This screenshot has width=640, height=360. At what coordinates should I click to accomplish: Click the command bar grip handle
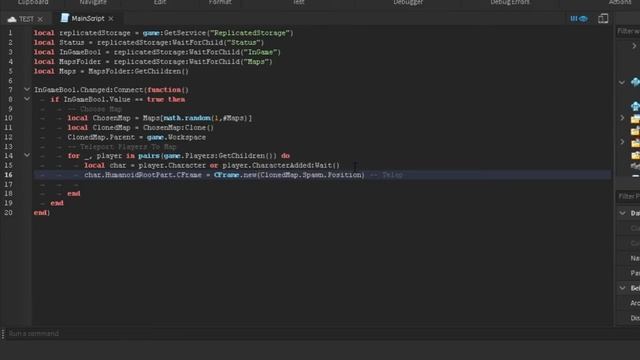[x=3, y=334]
